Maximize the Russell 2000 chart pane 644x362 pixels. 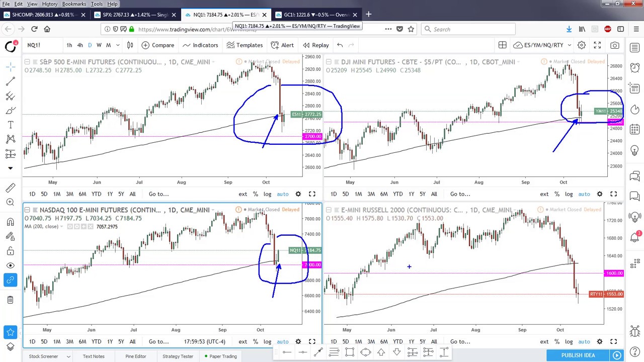click(x=613, y=342)
